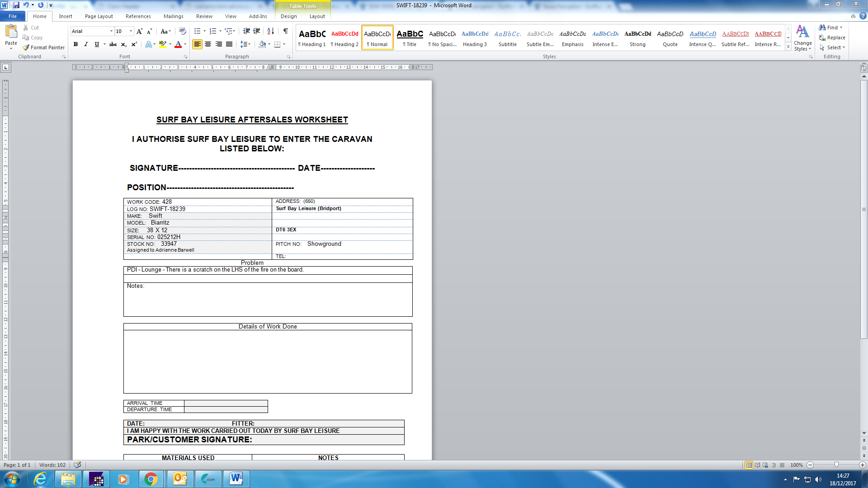Click the Sort A-Z icon
The width and height of the screenshot is (868, 488).
tap(270, 31)
